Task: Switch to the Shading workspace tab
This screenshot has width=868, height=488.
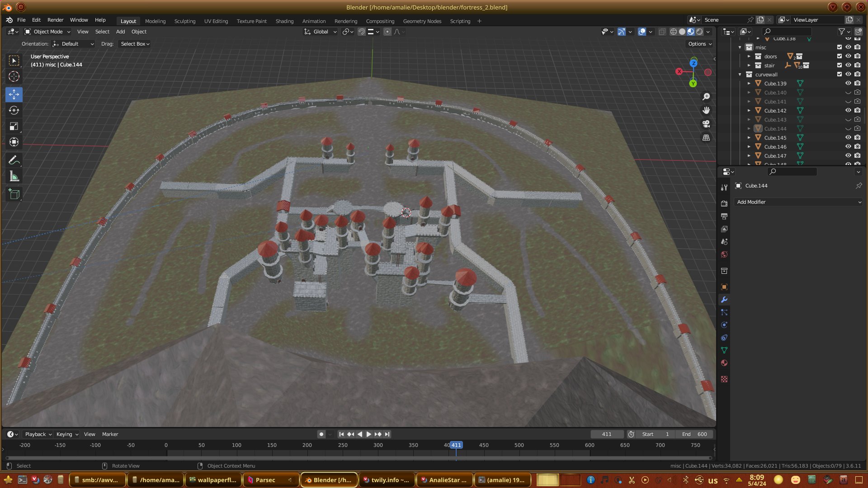Action: (x=284, y=21)
